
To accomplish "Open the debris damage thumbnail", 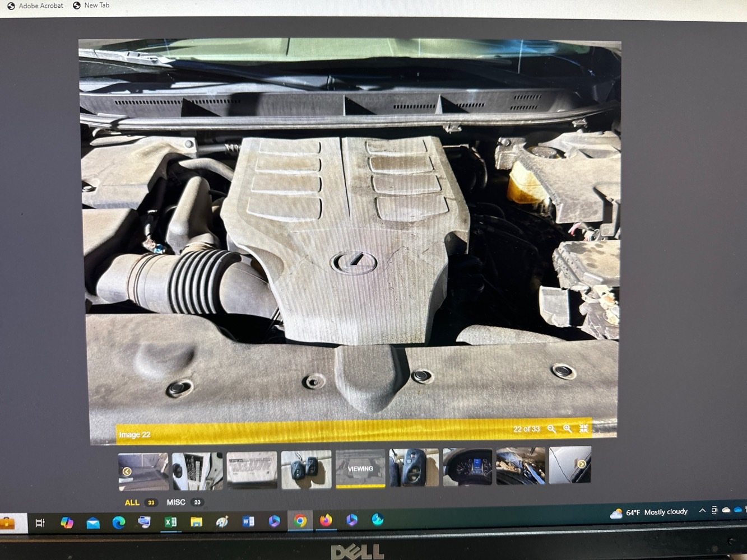I will click(521, 465).
